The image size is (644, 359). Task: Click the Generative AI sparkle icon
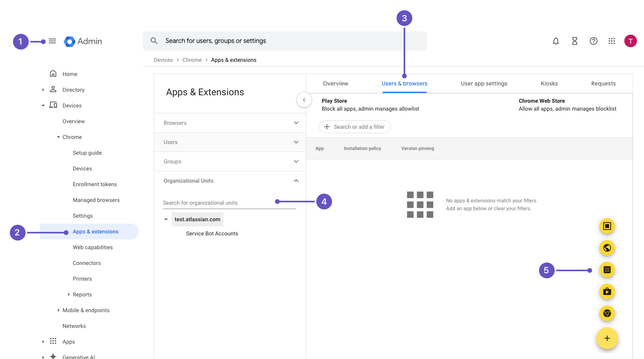pos(53,356)
